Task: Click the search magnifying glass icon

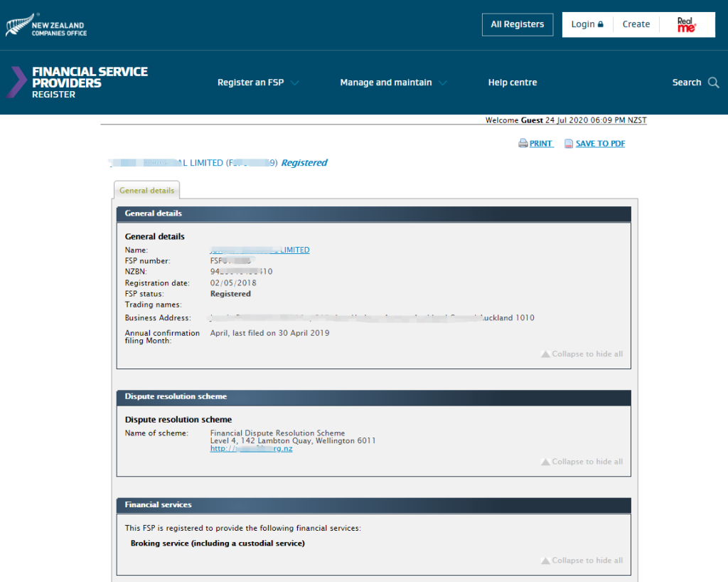Action: point(714,83)
